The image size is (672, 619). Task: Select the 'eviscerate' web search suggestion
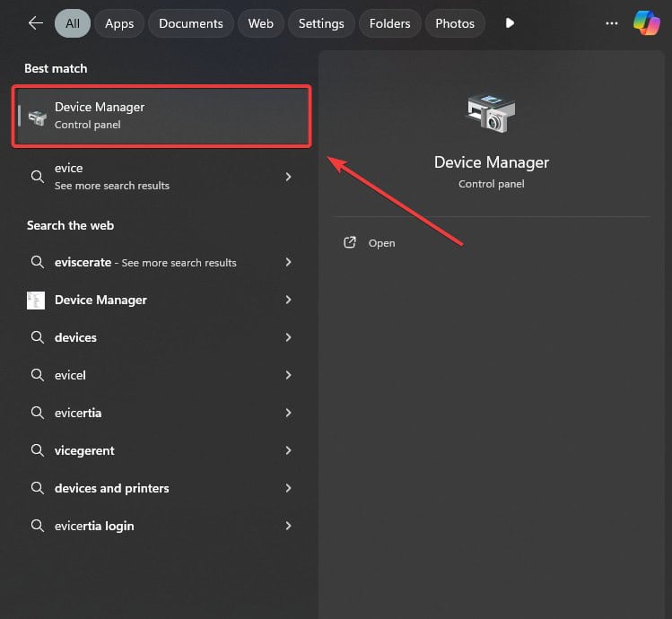click(x=161, y=262)
